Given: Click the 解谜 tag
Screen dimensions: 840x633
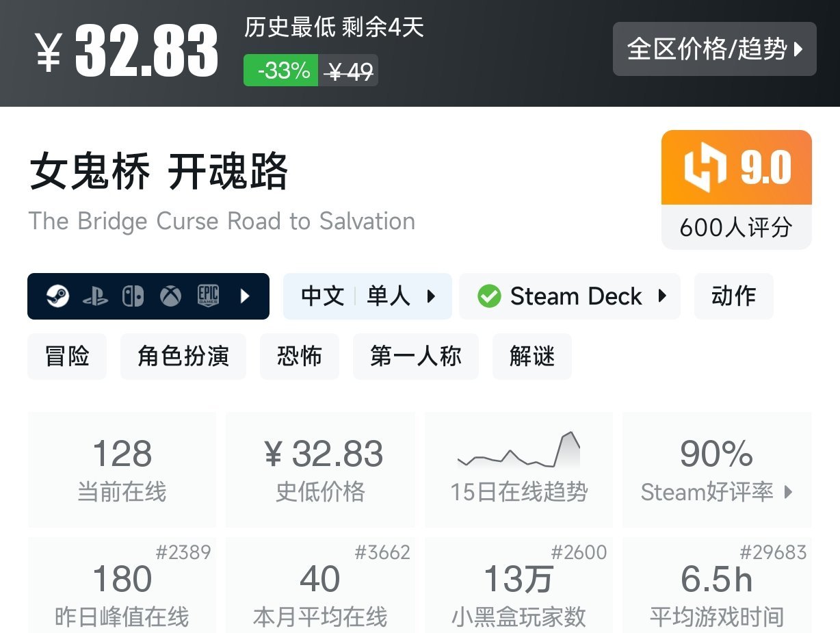Looking at the screenshot, I should pyautogui.click(x=531, y=356).
